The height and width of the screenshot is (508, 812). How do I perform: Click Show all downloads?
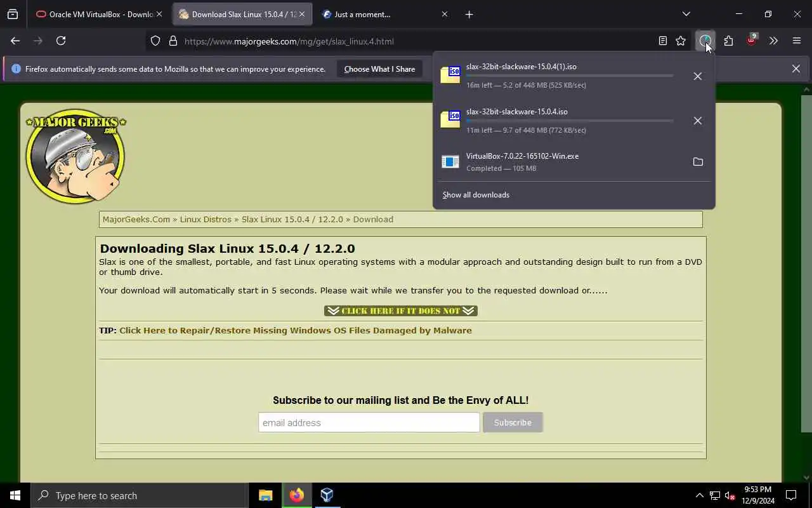(x=476, y=195)
